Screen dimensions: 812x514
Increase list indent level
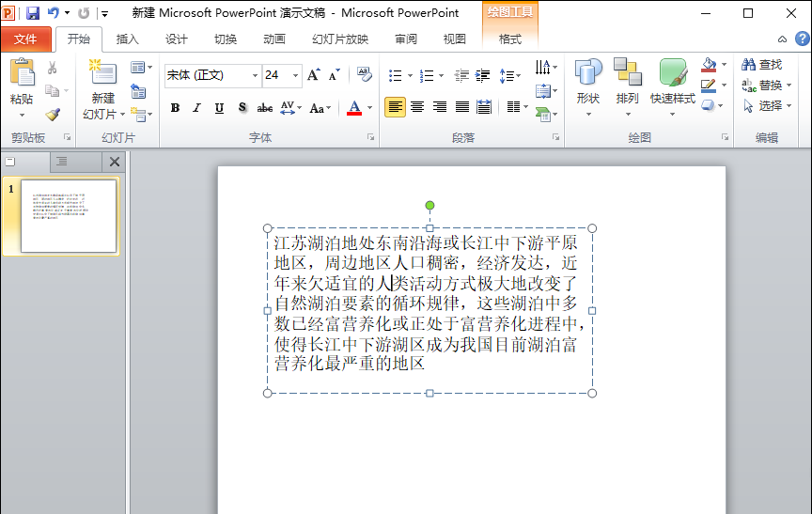pos(482,76)
